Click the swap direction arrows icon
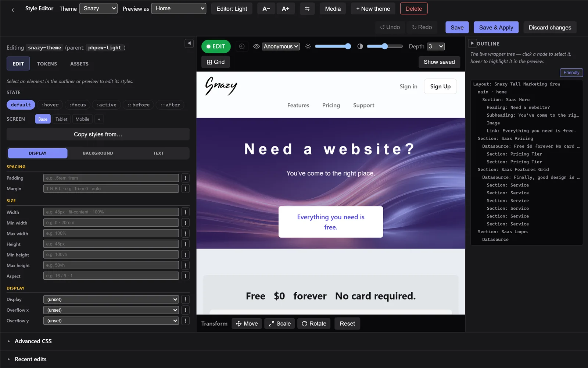Image resolution: width=588 pixels, height=368 pixels. click(307, 8)
